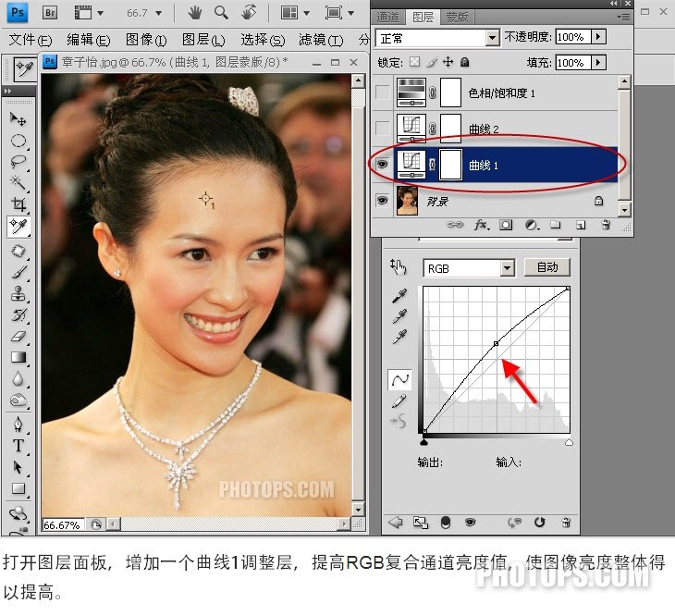Switch to the 通道 tab
This screenshot has height=616, width=675.
coord(387,18)
